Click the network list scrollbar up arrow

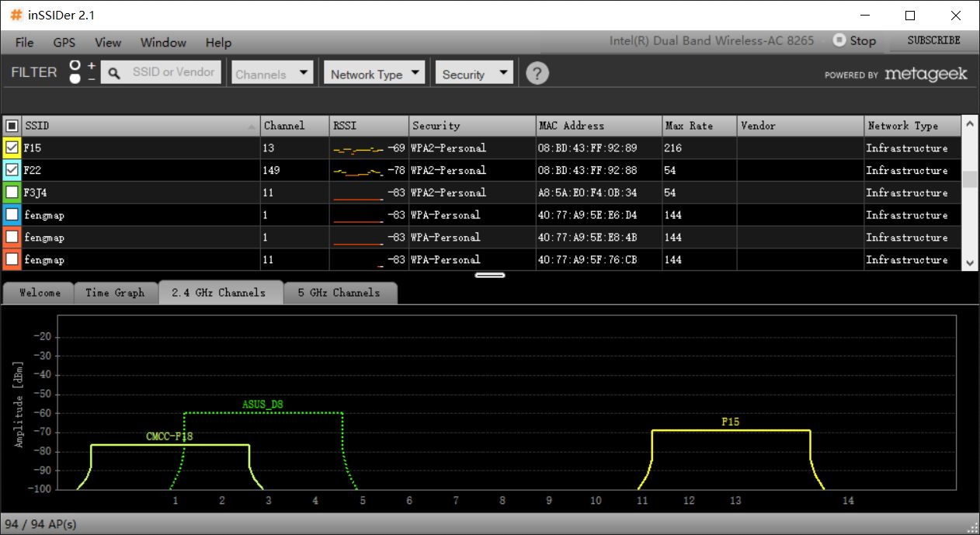point(970,124)
